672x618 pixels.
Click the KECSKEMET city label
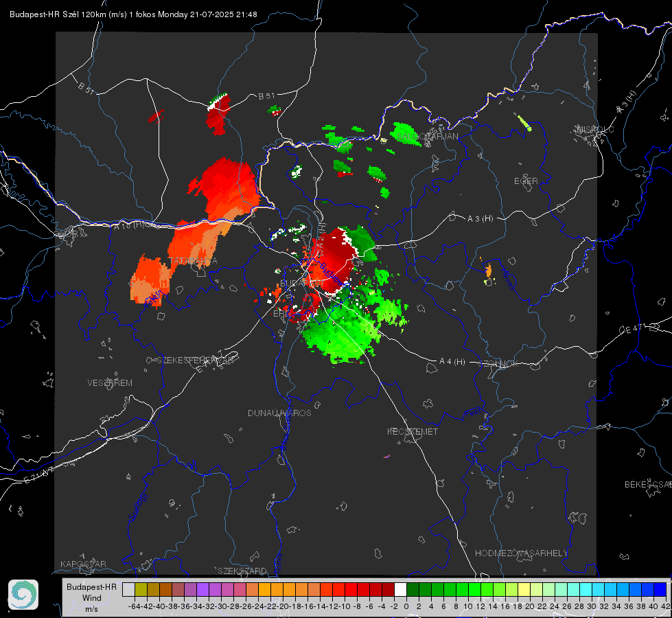413,431
